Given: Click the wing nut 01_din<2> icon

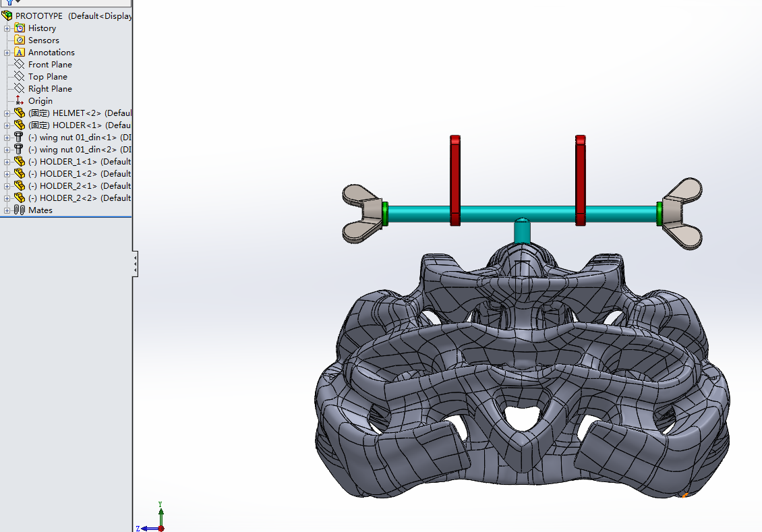Looking at the screenshot, I should coord(20,149).
